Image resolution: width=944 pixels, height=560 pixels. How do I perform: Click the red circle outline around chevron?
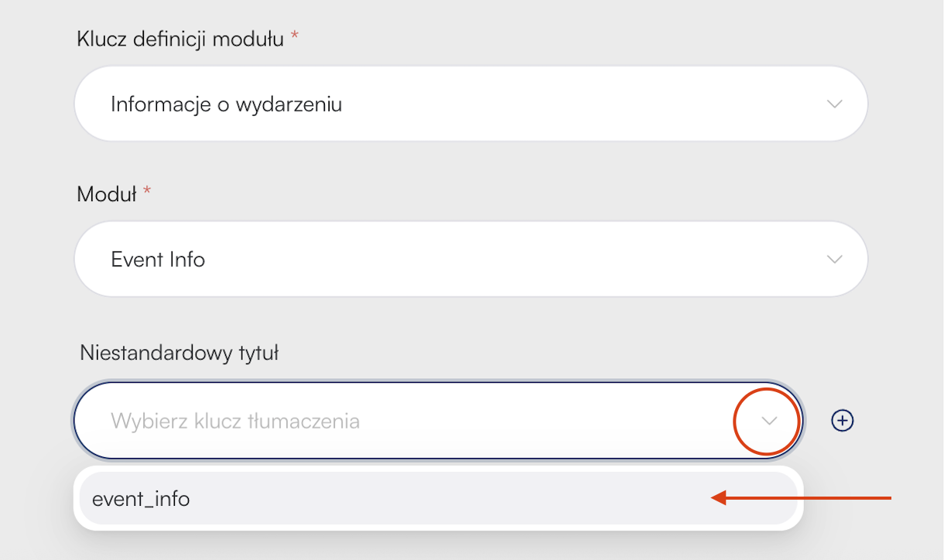click(x=766, y=421)
